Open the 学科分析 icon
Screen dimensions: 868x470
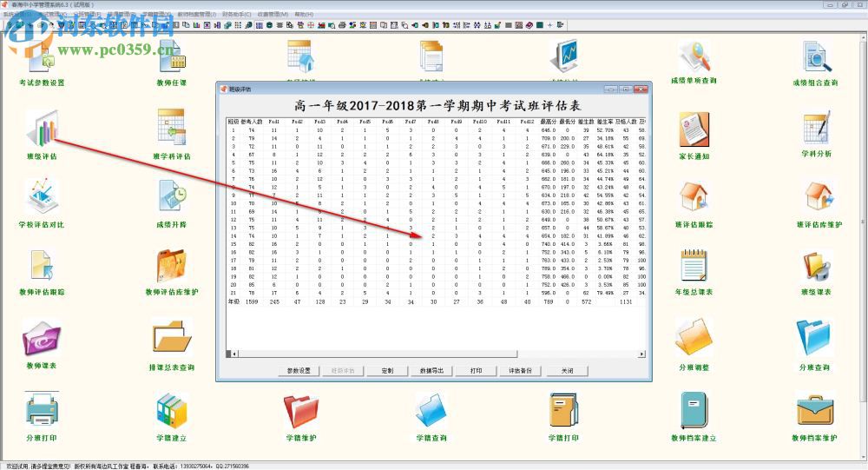tap(817, 128)
